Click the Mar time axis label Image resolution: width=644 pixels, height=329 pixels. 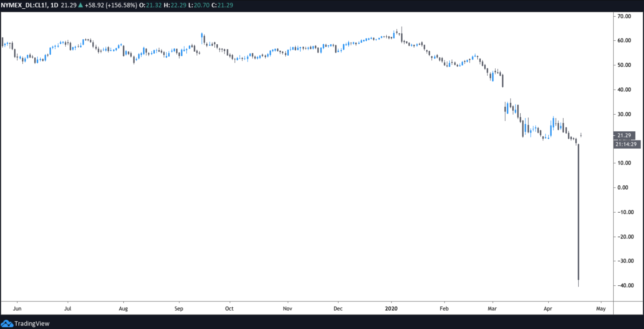pos(492,308)
